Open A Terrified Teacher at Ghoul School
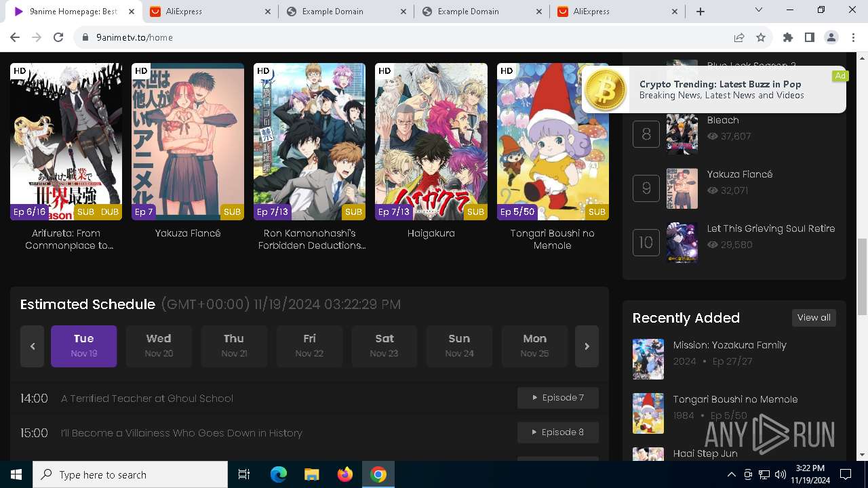Image resolution: width=868 pixels, height=488 pixels. [147, 399]
